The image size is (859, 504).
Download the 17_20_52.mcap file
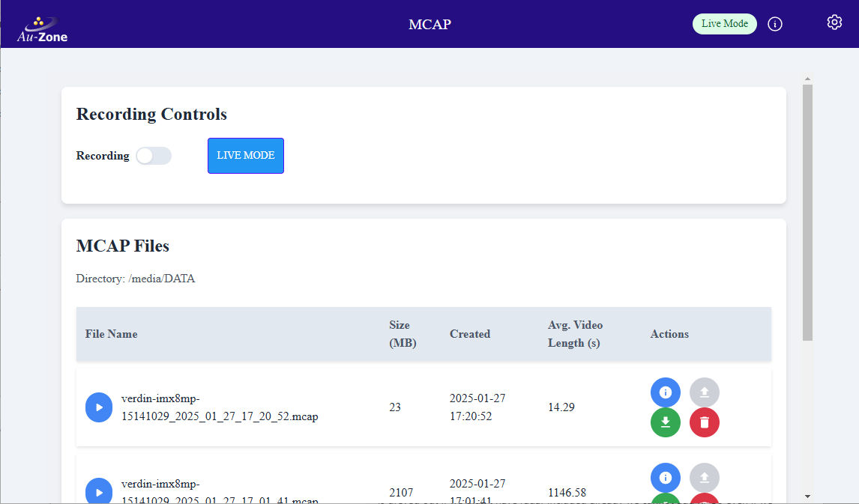[x=665, y=422]
